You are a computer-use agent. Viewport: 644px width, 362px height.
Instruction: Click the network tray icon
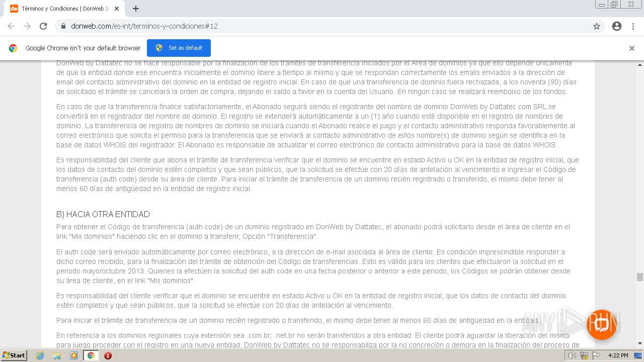pyautogui.click(x=584, y=355)
